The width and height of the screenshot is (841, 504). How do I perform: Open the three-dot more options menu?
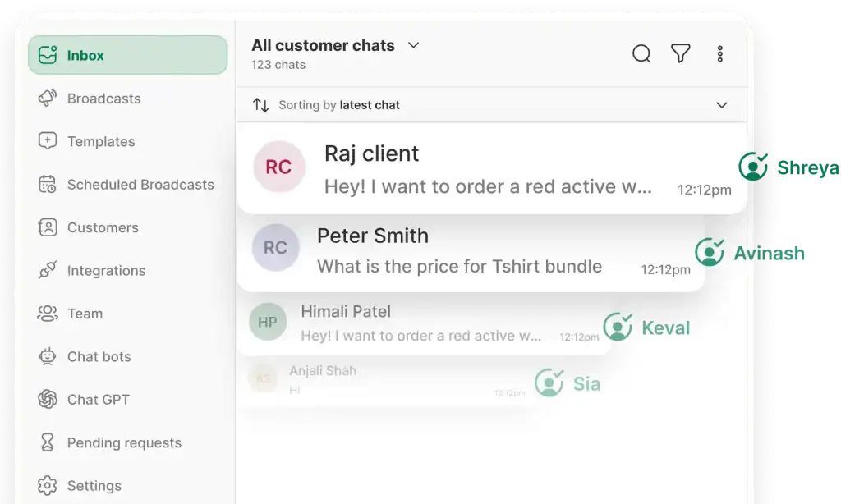click(719, 53)
